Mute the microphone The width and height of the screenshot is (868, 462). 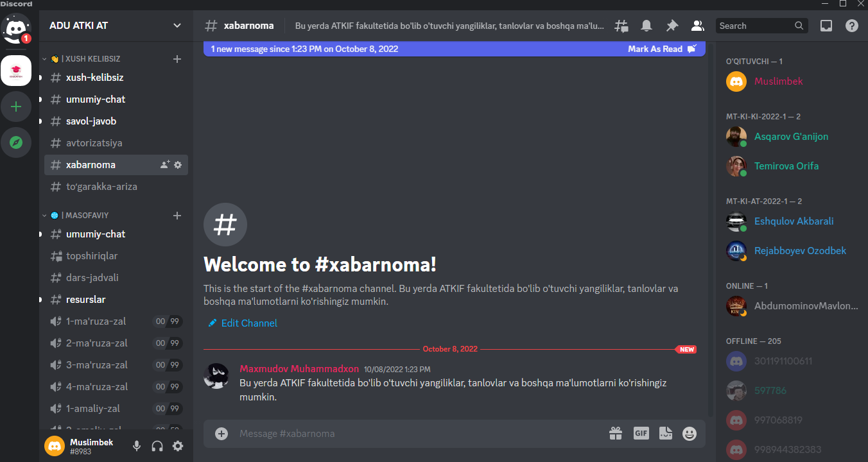[x=137, y=446]
